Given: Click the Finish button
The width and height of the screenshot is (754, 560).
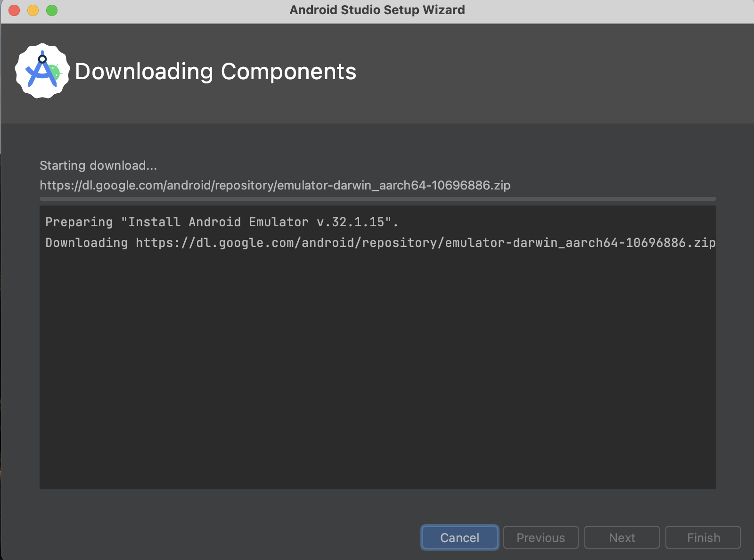Looking at the screenshot, I should [x=703, y=537].
